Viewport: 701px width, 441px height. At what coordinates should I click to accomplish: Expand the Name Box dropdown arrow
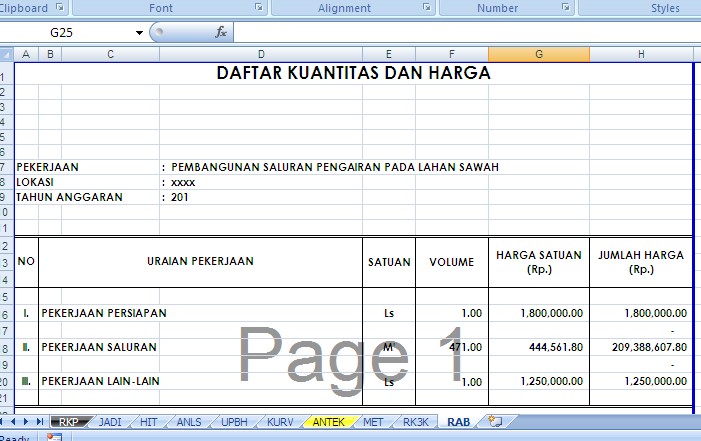pyautogui.click(x=139, y=33)
